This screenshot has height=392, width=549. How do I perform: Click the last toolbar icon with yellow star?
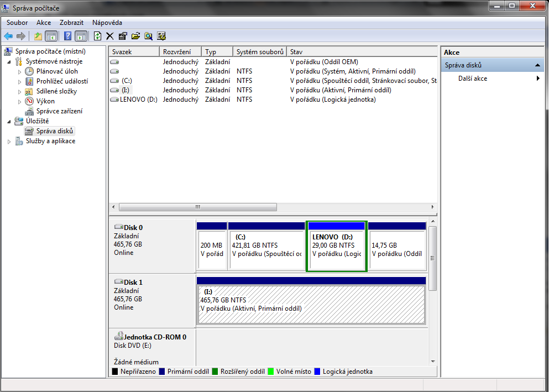(161, 36)
